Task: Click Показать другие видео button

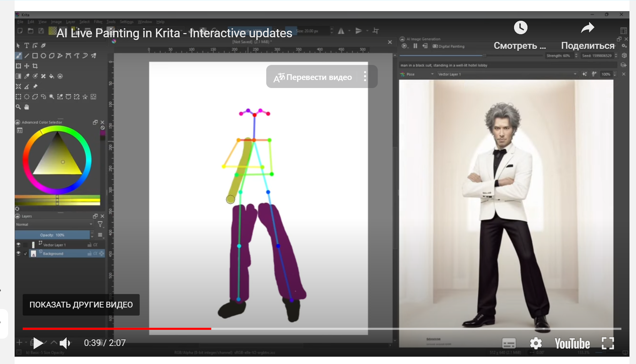Action: click(x=81, y=305)
